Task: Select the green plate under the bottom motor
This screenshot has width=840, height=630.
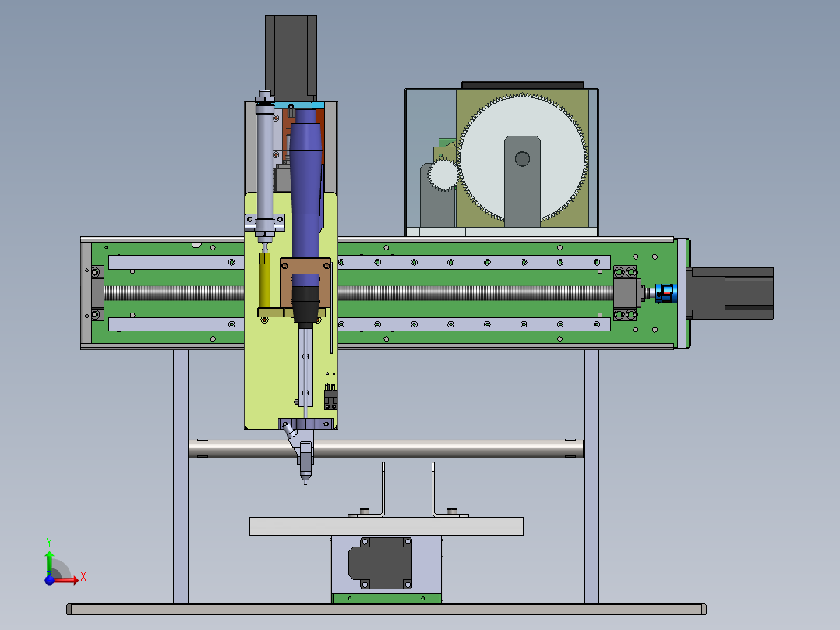Action: click(386, 598)
